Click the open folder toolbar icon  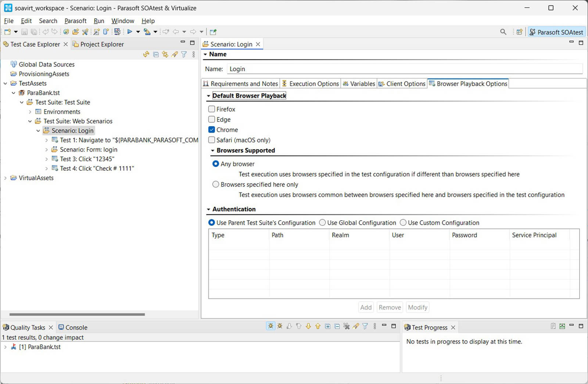(x=76, y=32)
